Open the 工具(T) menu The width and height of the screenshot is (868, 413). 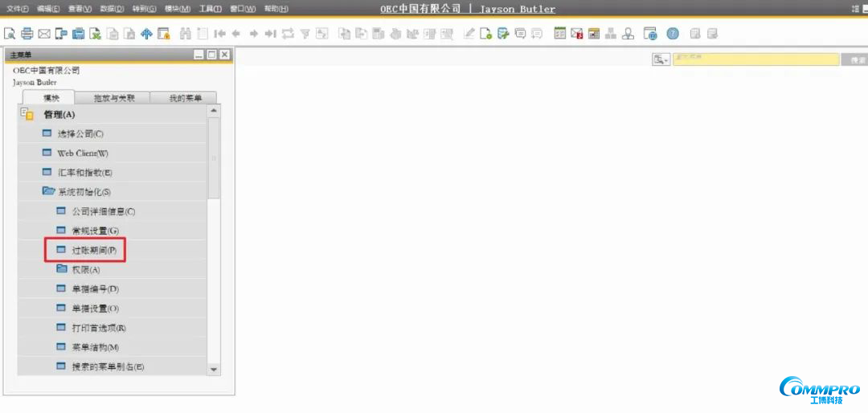[x=210, y=9]
